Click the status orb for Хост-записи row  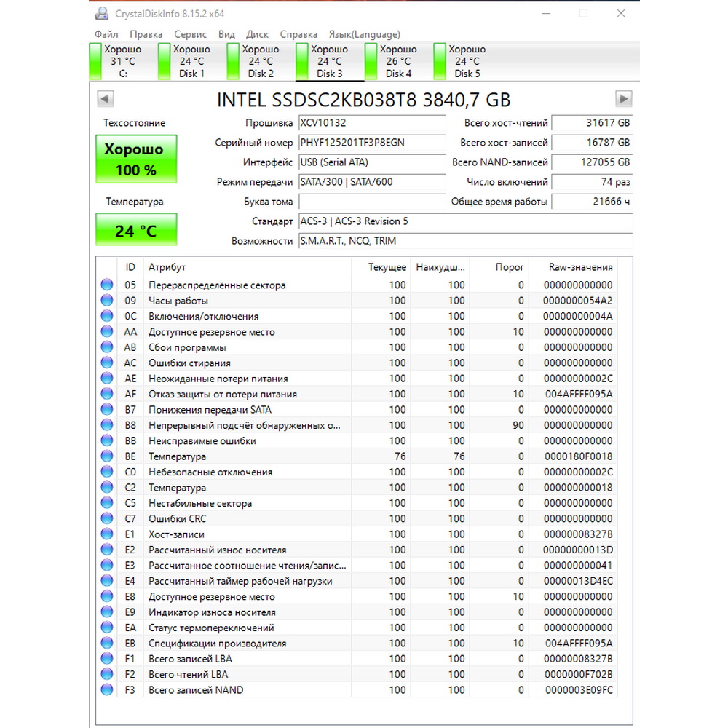click(107, 534)
